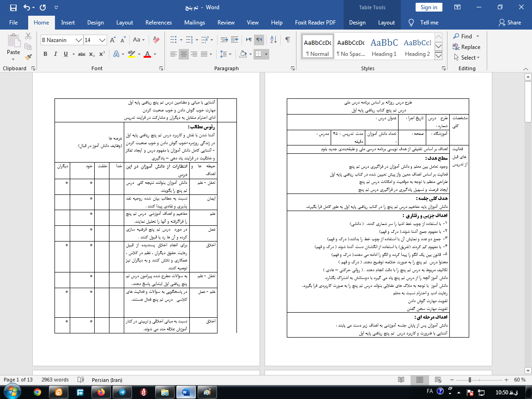This screenshot has height=399, width=532.
Task: Open the References ribbon tab
Action: pos(158,23)
